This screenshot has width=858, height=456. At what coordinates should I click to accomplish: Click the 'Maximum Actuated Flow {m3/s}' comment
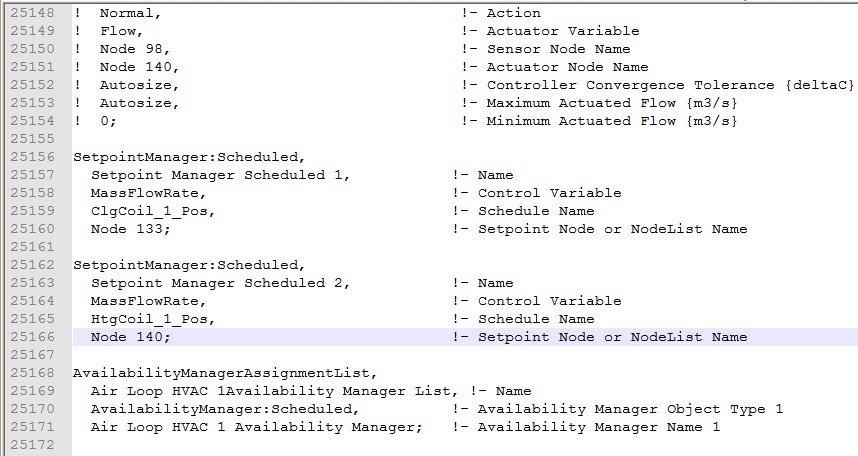(612, 103)
